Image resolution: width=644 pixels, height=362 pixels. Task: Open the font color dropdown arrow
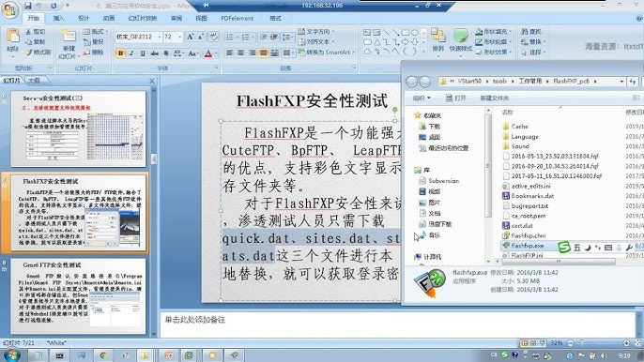[x=216, y=53]
